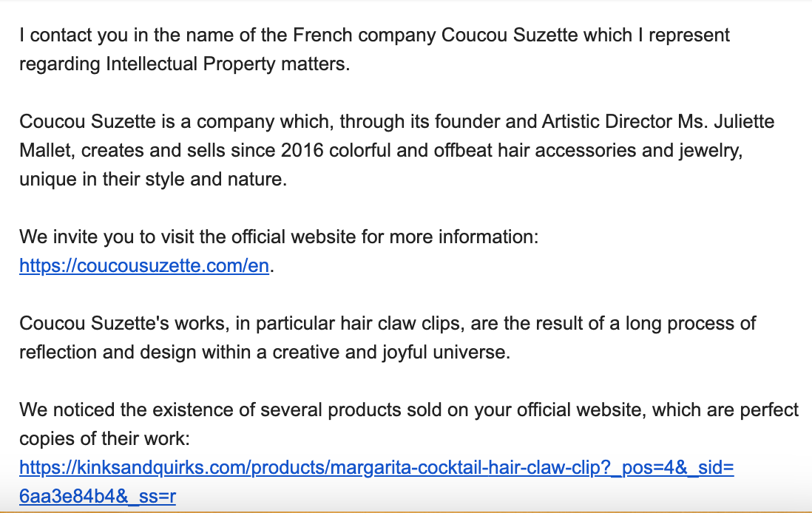Click the text "copies of their work:"

point(104,438)
